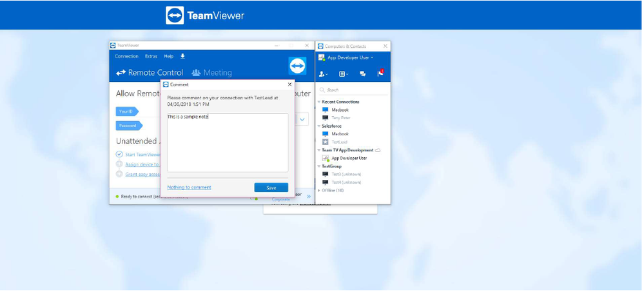This screenshot has width=644, height=292.
Task: Click the search magnifier icon in Computers & Contacts
Action: tap(322, 90)
